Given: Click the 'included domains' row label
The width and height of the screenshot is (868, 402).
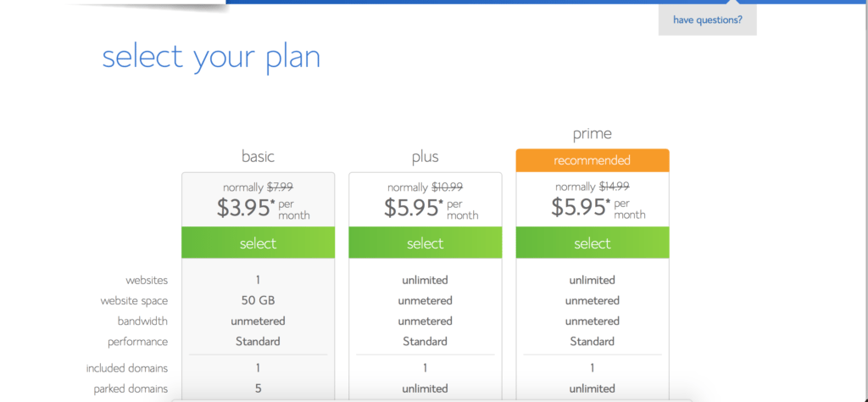Looking at the screenshot, I should [127, 368].
